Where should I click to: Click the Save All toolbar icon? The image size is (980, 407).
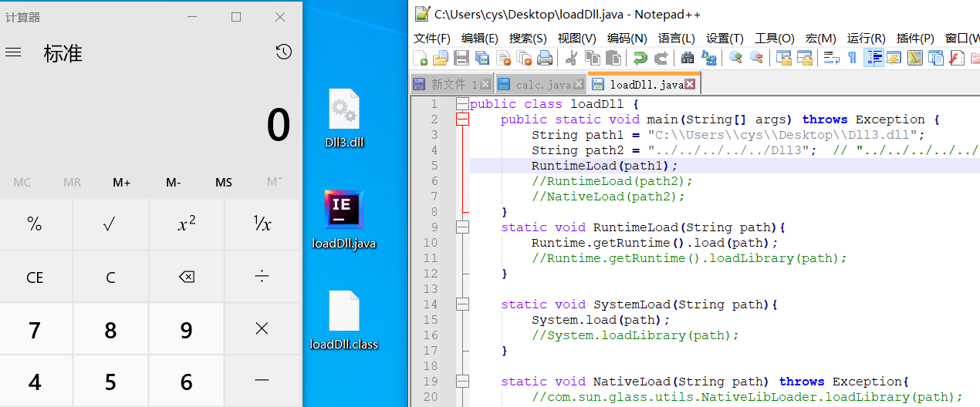point(482,58)
